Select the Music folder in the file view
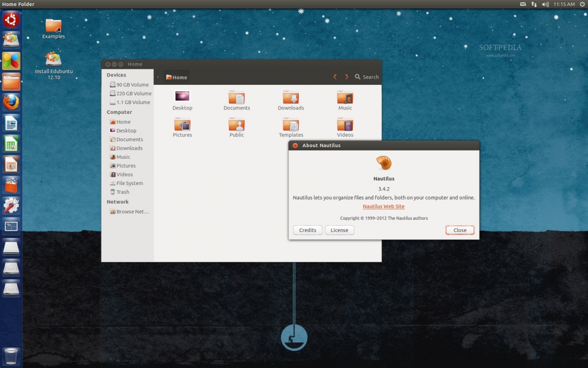Viewport: 588px width, 368px height. click(x=344, y=98)
